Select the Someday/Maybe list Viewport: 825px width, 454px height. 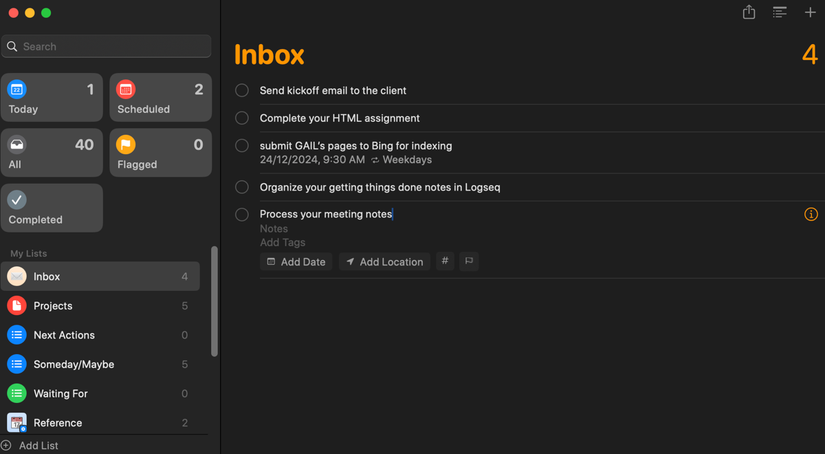tap(100, 364)
